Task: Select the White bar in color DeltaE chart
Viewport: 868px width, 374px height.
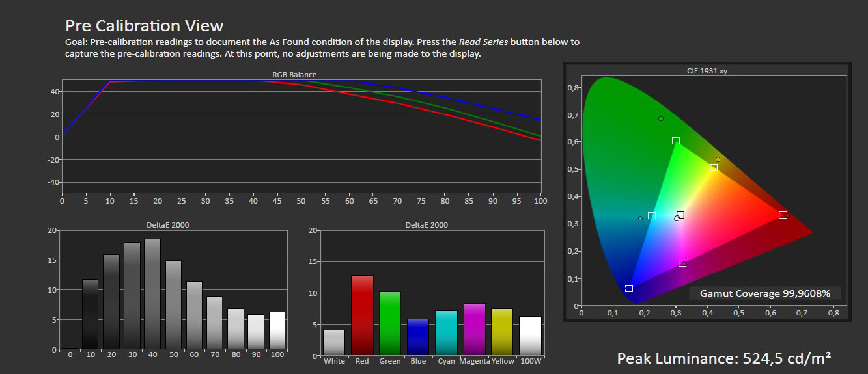Action: pyautogui.click(x=334, y=342)
